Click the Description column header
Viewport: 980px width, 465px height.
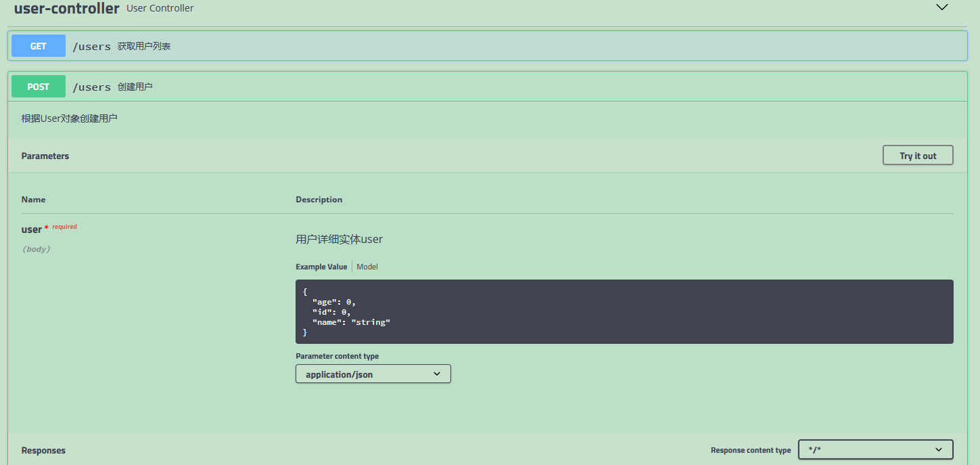click(x=319, y=200)
